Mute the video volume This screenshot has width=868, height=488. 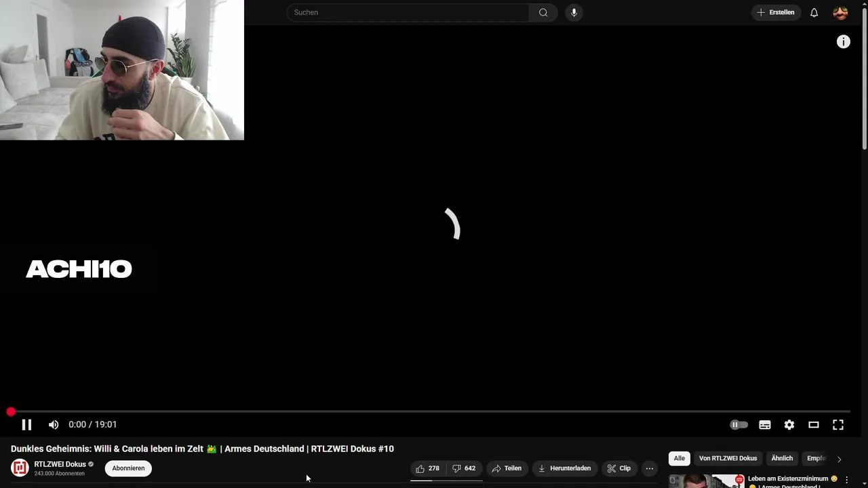click(54, 424)
